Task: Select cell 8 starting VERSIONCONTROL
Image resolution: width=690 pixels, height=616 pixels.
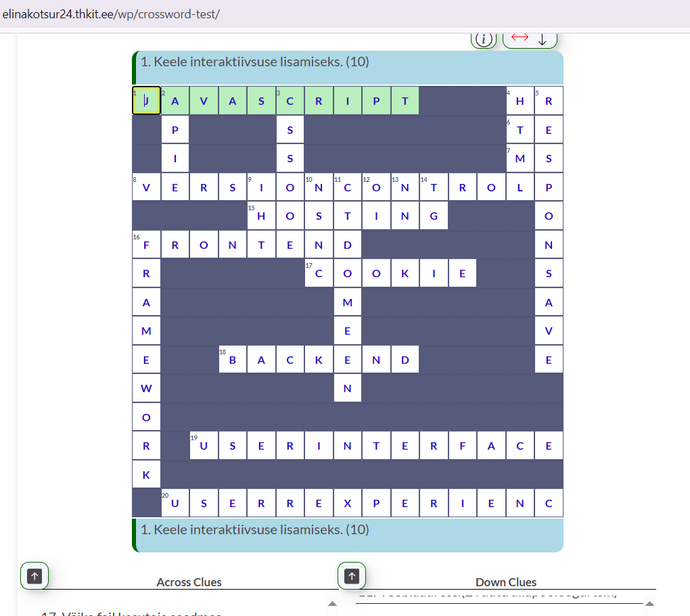Action: [146, 187]
